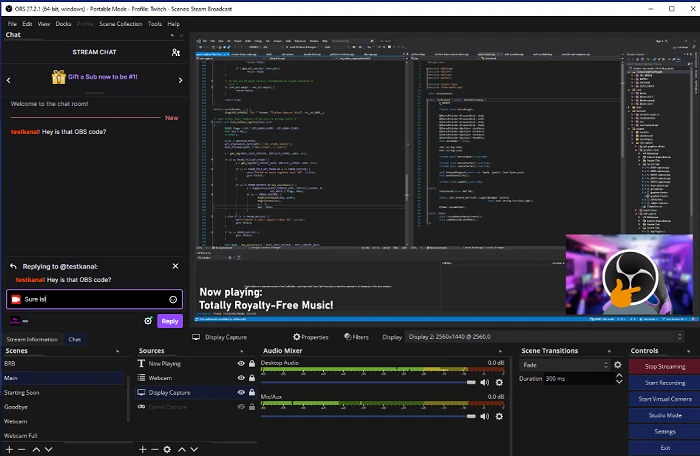Open scene transition properties gear
Viewport: 700px width, 456px height.
pos(617,364)
